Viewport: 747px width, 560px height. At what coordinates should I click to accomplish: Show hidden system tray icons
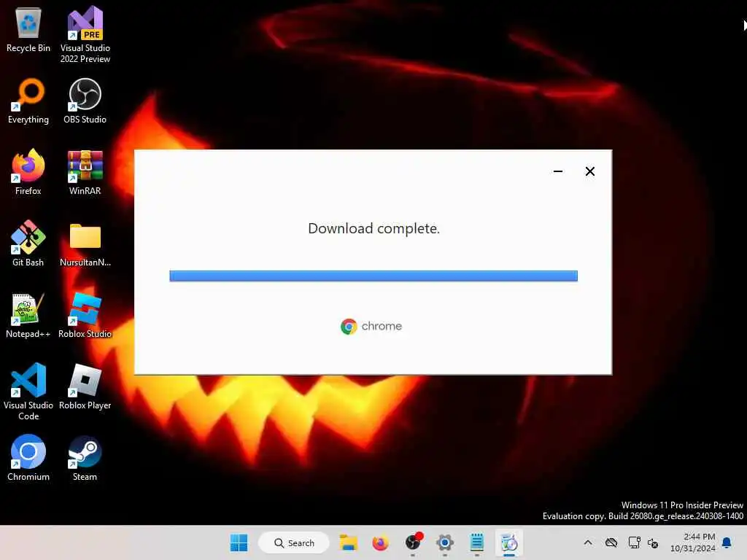(x=588, y=542)
